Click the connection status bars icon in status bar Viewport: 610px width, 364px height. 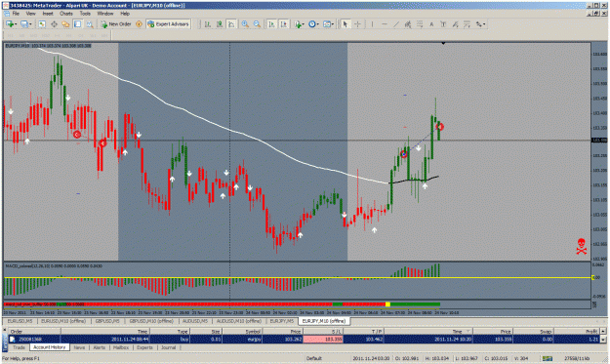(x=548, y=358)
